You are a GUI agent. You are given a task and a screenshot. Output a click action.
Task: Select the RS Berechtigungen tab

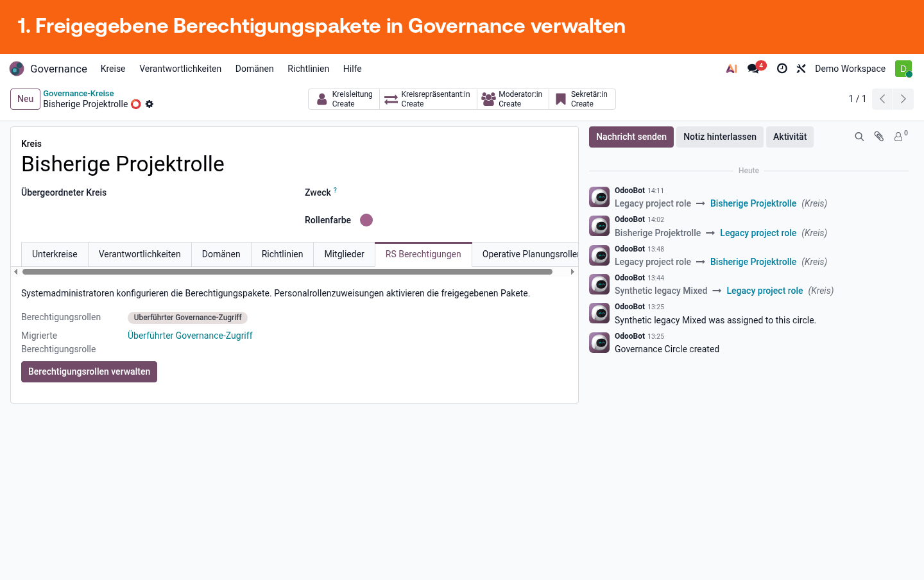coord(424,254)
